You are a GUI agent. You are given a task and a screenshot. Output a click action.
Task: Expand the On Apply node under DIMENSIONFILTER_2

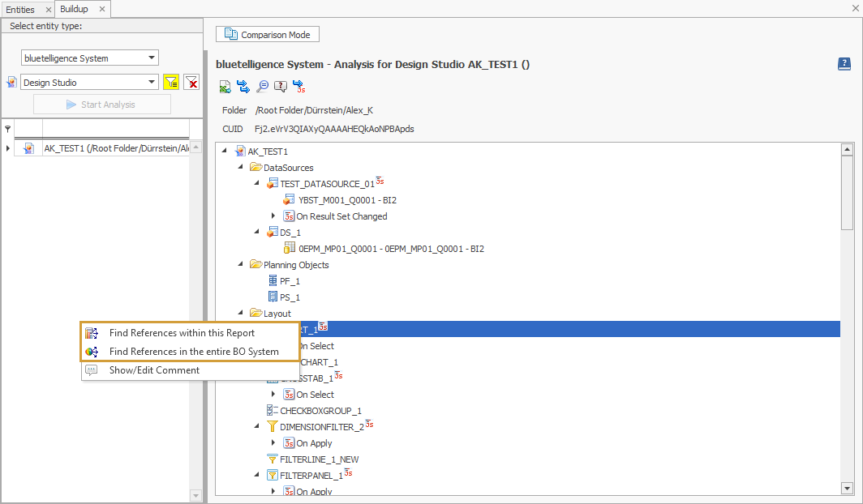coord(273,443)
